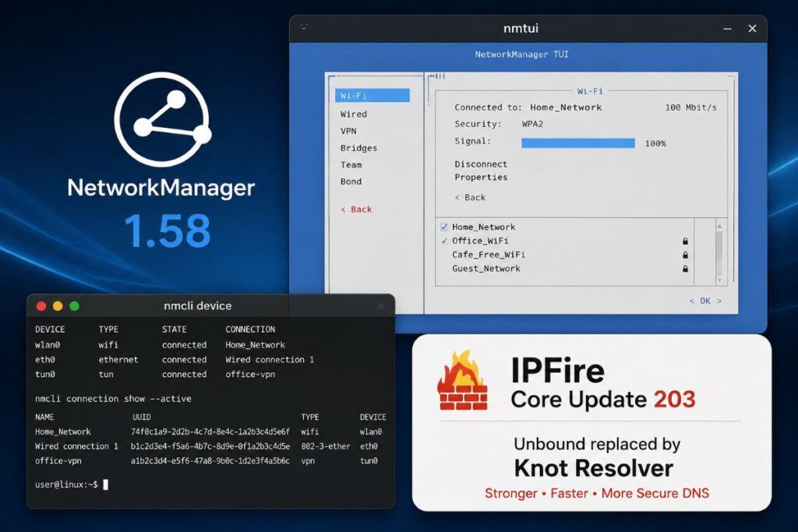Close the nmtui window

click(x=752, y=29)
